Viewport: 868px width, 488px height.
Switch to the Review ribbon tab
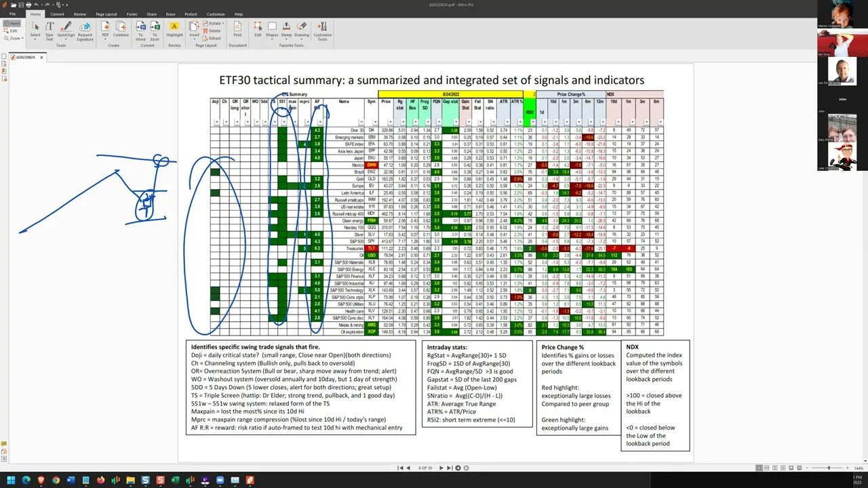pyautogui.click(x=80, y=14)
